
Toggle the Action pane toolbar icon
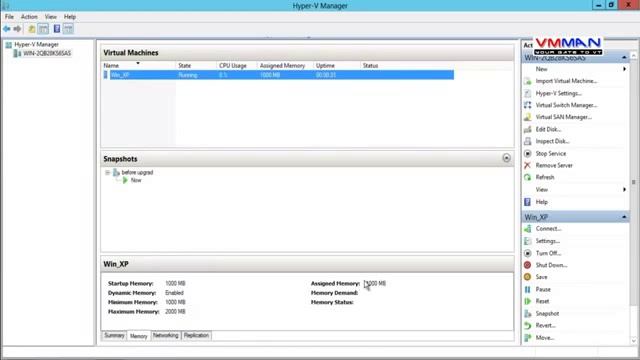(69, 29)
